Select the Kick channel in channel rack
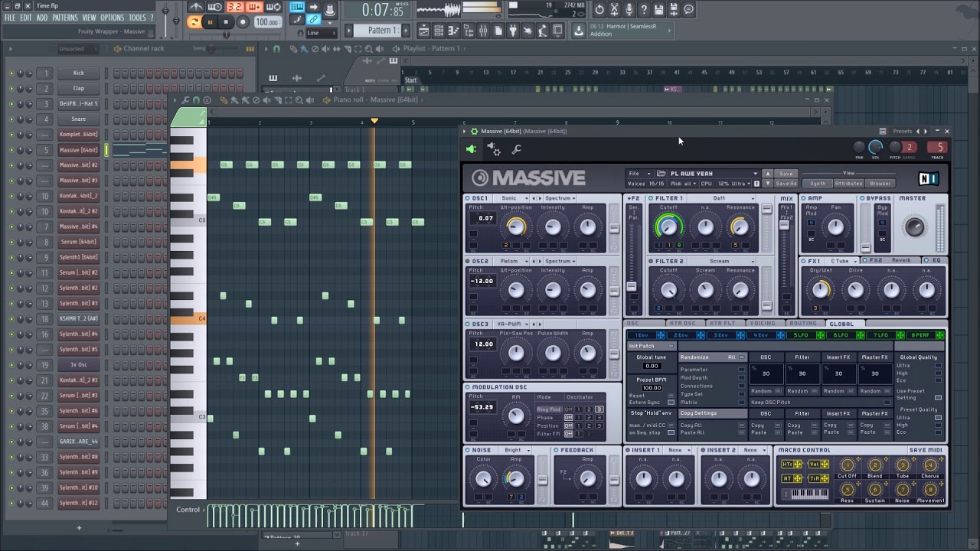This screenshot has height=551, width=980. pos(79,73)
